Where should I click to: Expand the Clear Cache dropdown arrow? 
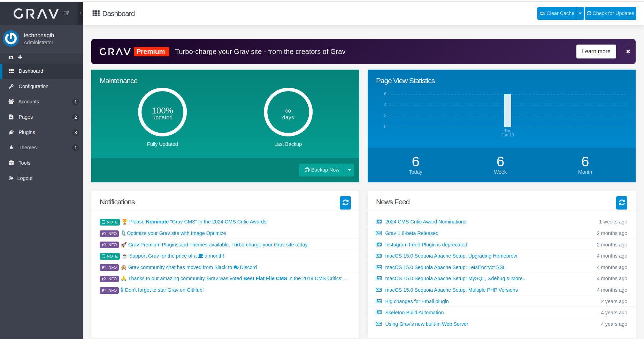tap(580, 13)
